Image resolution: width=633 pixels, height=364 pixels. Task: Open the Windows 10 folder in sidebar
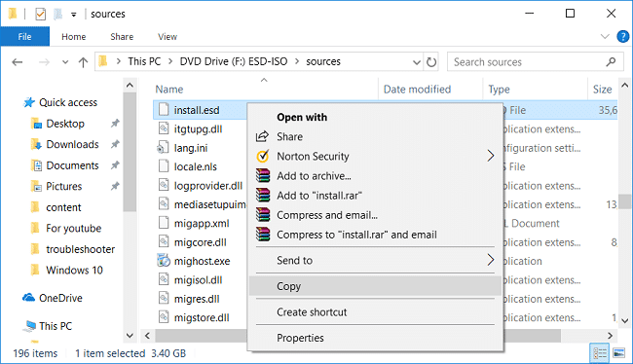tap(74, 270)
